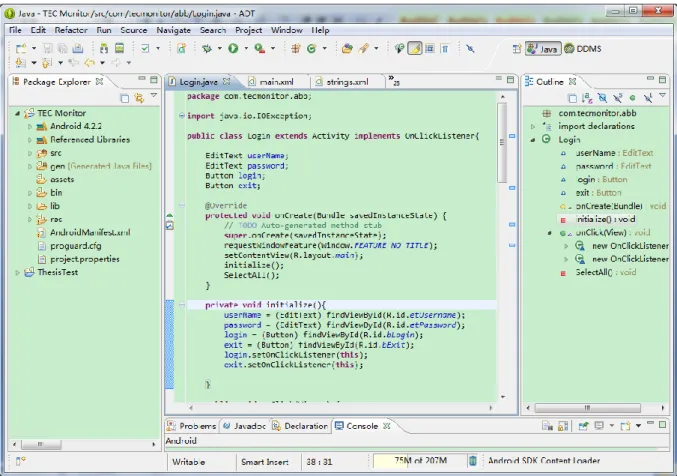Viewport: 677px width, 476px height.
Task: Click the heap status memory bar
Action: (x=419, y=461)
